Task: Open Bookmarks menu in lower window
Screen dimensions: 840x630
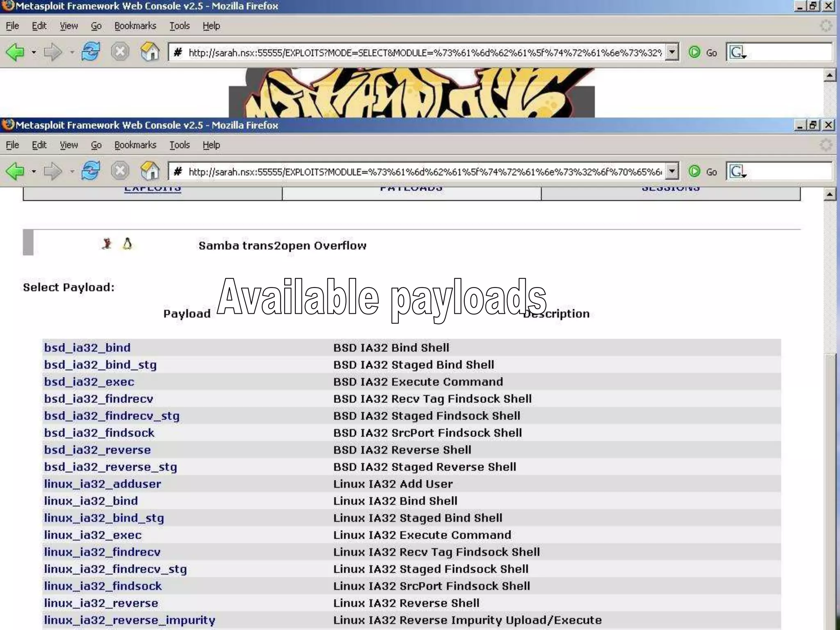Action: [x=135, y=145]
